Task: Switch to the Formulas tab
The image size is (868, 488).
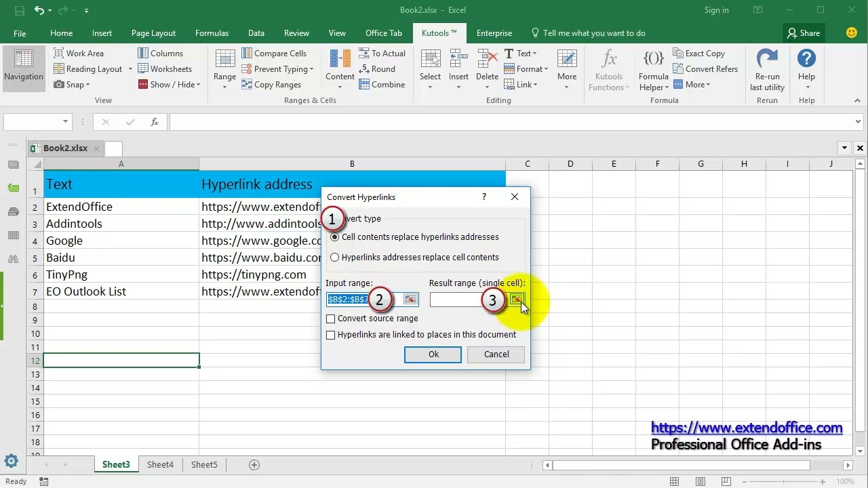Action: click(x=212, y=33)
